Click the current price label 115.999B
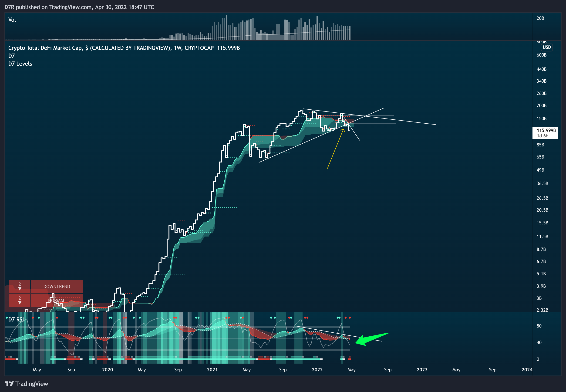This screenshot has height=392, width=566. 545,133
